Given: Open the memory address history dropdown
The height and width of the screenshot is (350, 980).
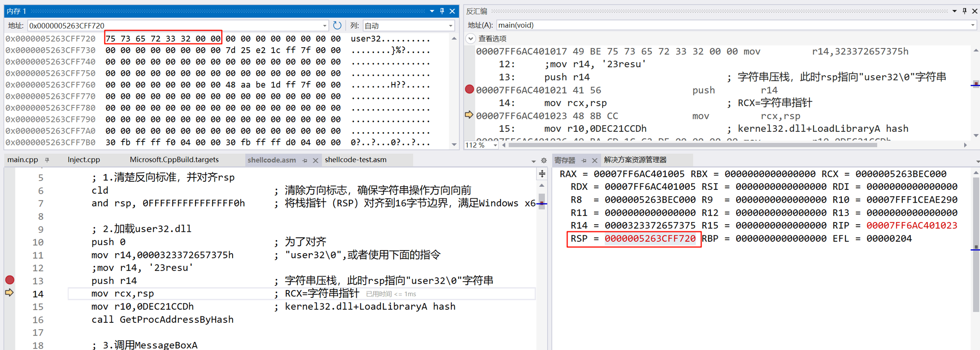Looking at the screenshot, I should tap(325, 26).
